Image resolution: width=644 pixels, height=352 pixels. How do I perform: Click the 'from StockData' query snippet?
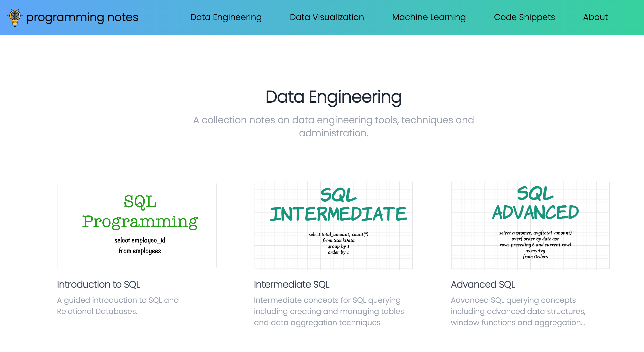338,240
